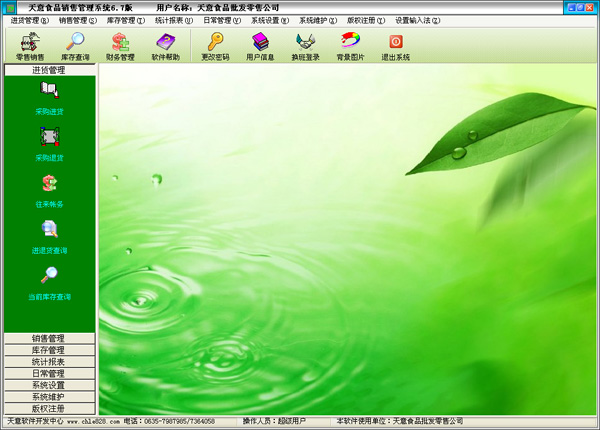Open 进退货查询 from the sidebar

[49, 236]
